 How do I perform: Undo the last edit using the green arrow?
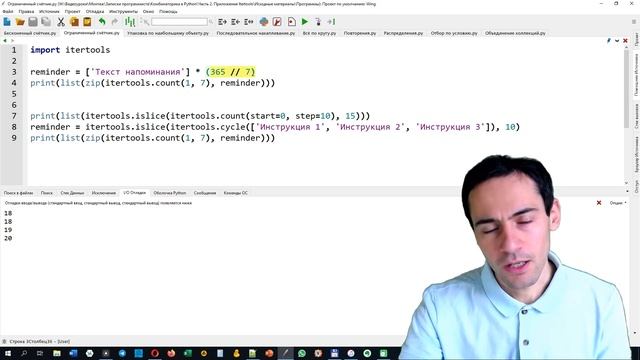[x=102, y=22]
